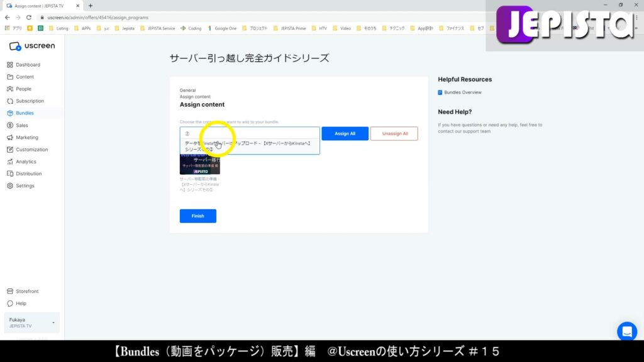Click the Help icon in sidebar

coord(10,304)
